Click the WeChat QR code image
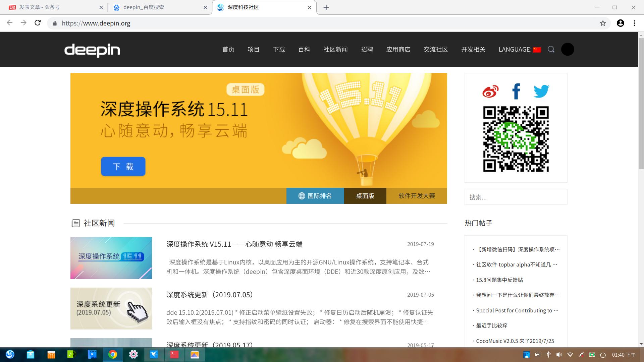 [516, 139]
